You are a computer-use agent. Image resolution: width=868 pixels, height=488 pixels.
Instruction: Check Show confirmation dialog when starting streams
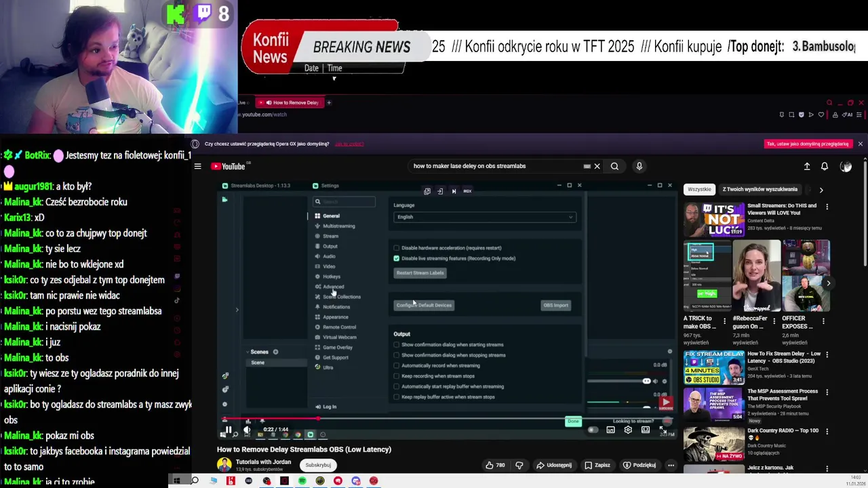397,344
